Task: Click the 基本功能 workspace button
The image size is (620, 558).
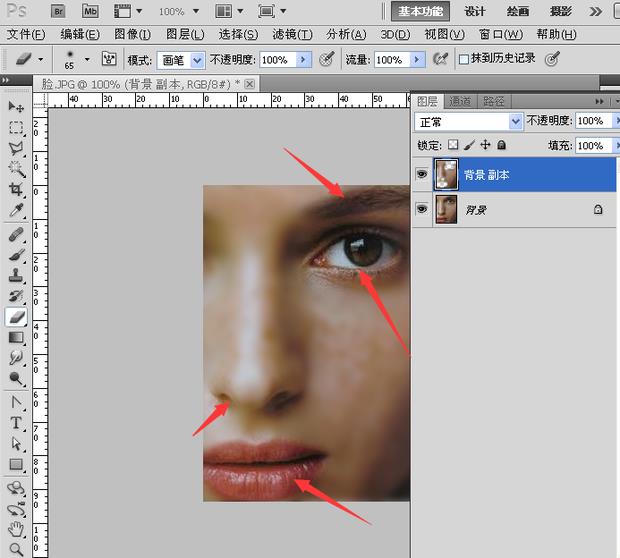Action: coord(422,11)
